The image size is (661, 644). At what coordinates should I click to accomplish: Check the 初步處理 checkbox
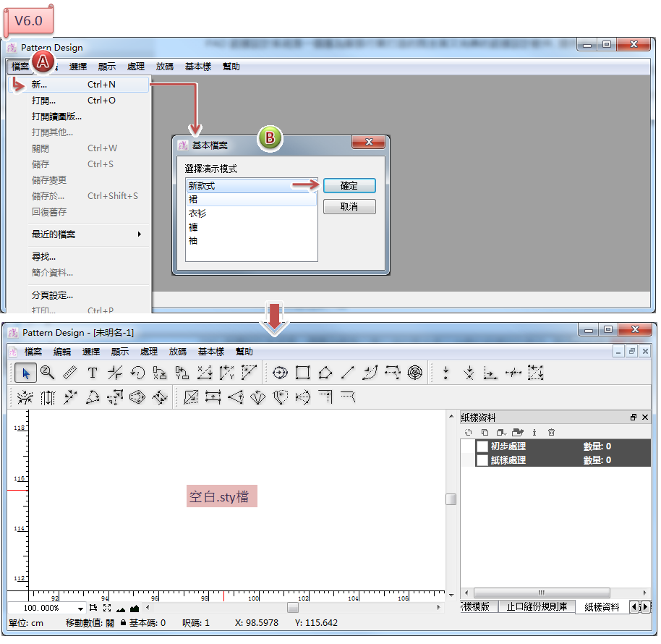(482, 446)
